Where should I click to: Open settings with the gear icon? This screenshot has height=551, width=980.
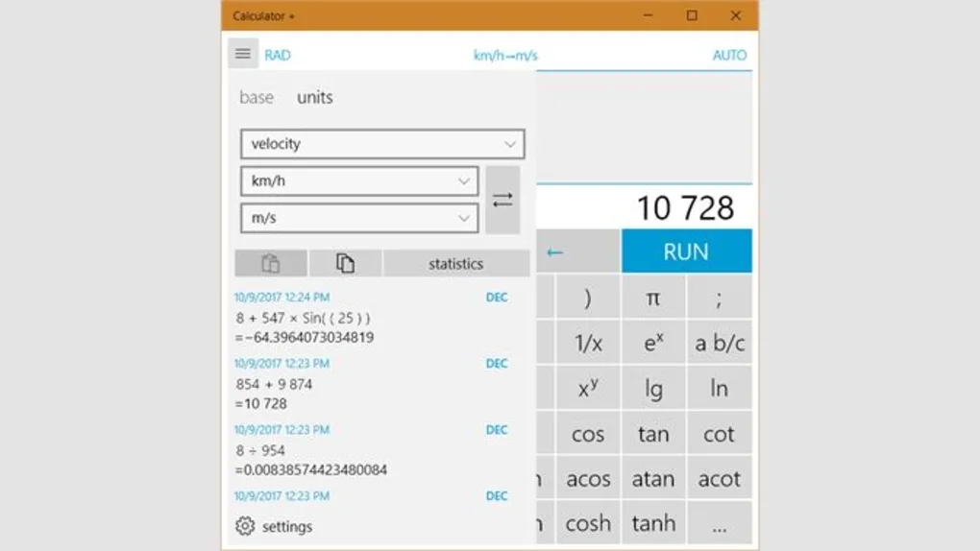tap(246, 526)
